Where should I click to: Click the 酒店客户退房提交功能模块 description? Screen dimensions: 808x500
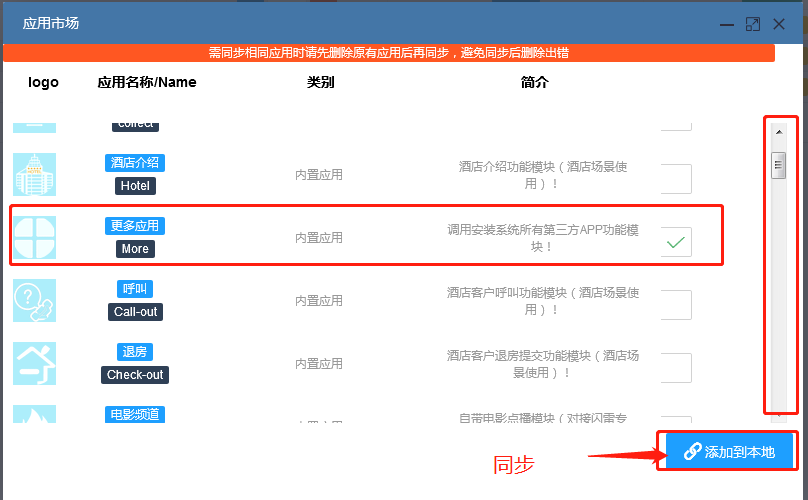pyautogui.click(x=543, y=363)
